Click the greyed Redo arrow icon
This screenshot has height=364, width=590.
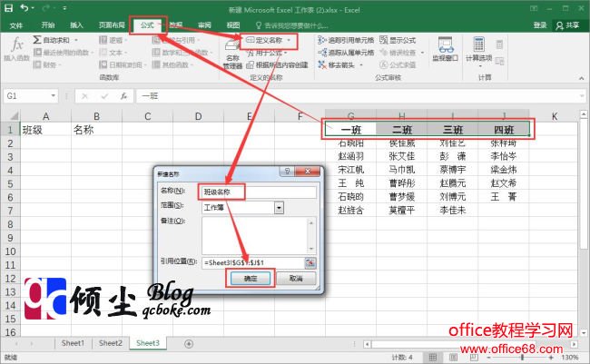(45, 8)
